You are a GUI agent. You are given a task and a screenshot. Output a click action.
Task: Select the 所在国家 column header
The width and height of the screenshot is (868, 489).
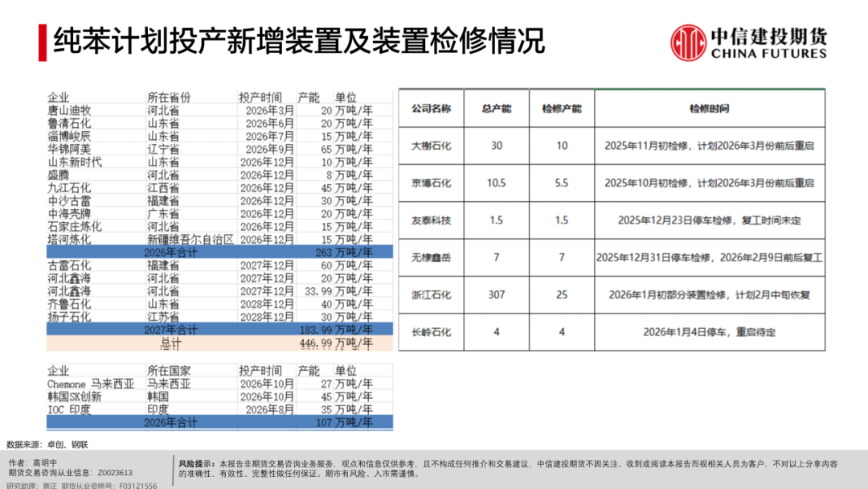click(169, 371)
